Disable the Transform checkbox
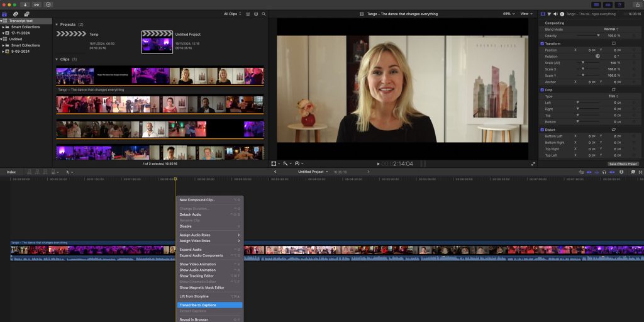Screen dimensions: 644x322 (x=542, y=43)
